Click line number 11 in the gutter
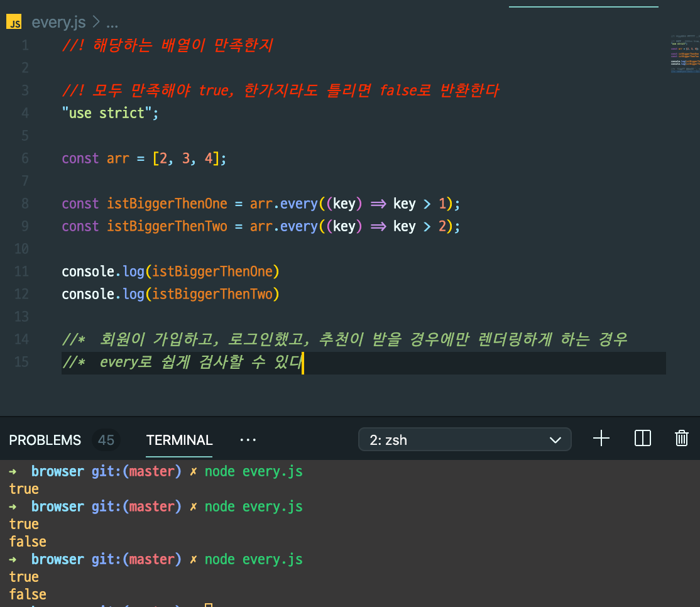 pos(21,271)
